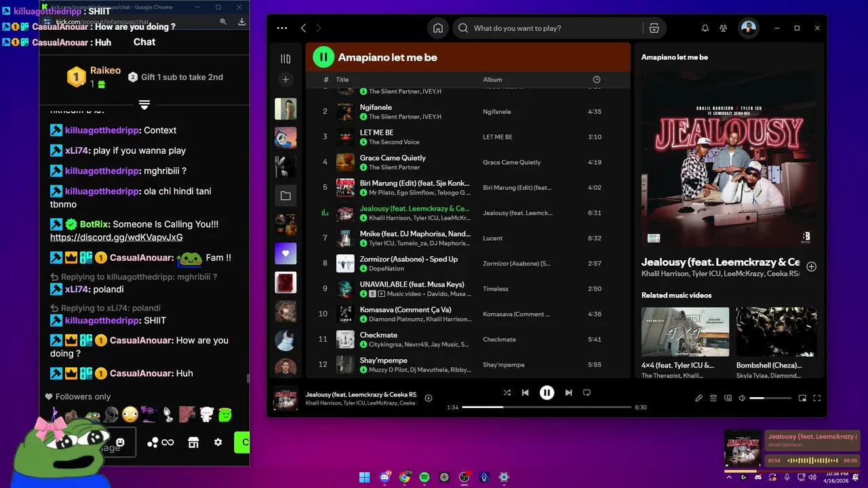The image size is (868, 488).
Task: Open the Chrome download icon in the Kick window
Action: 241,22
